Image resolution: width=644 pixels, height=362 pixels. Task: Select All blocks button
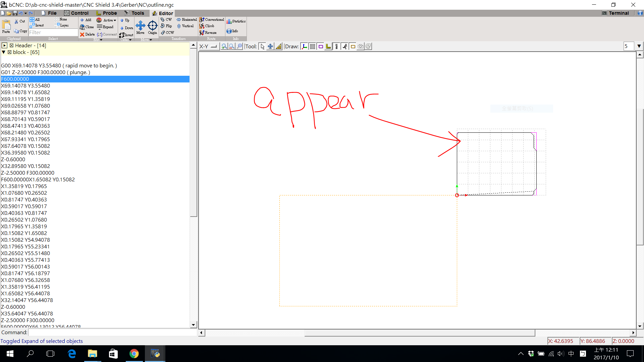(35, 19)
